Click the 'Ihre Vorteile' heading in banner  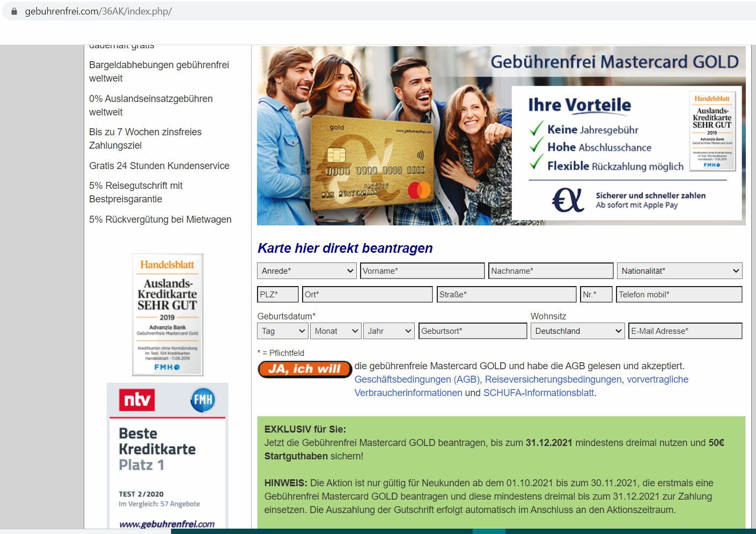579,105
